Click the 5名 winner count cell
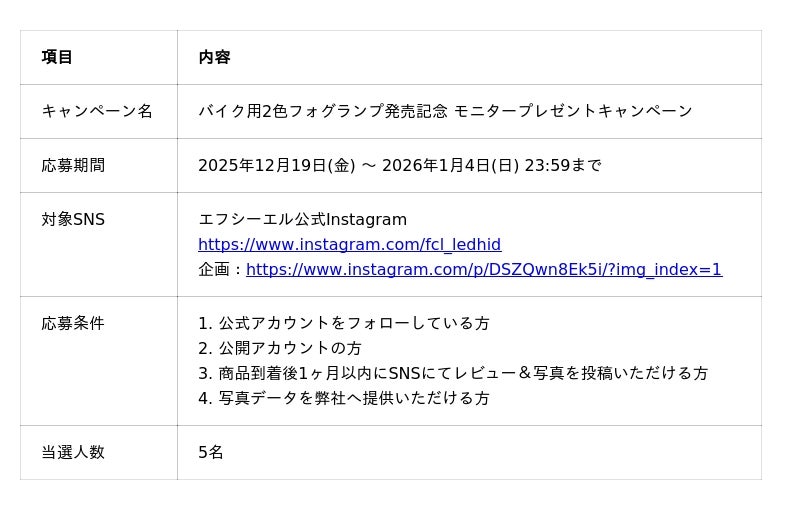 tap(211, 452)
